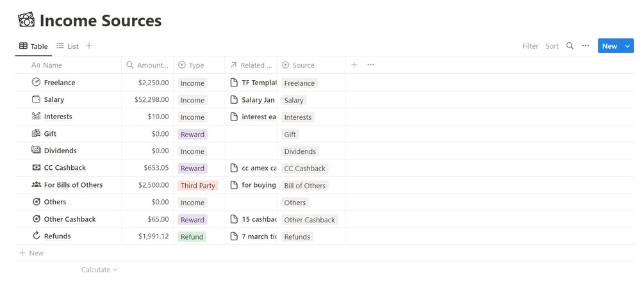Click the Sort button
Image resolution: width=644 pixels, height=289 pixels.
552,46
